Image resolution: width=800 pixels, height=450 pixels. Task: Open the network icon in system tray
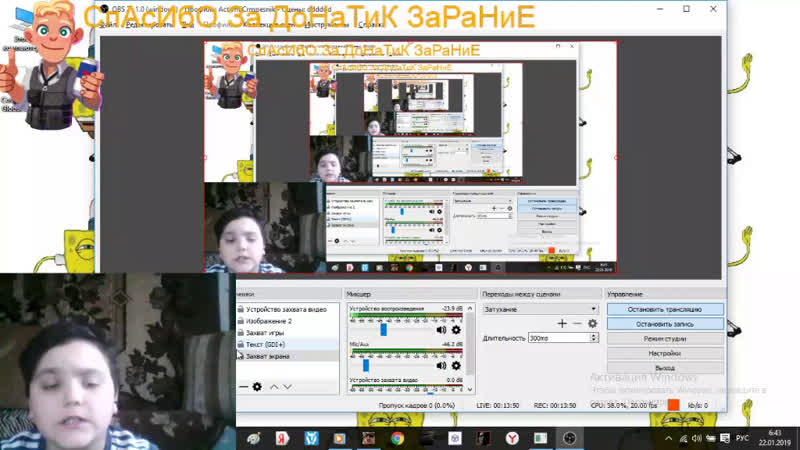683,438
